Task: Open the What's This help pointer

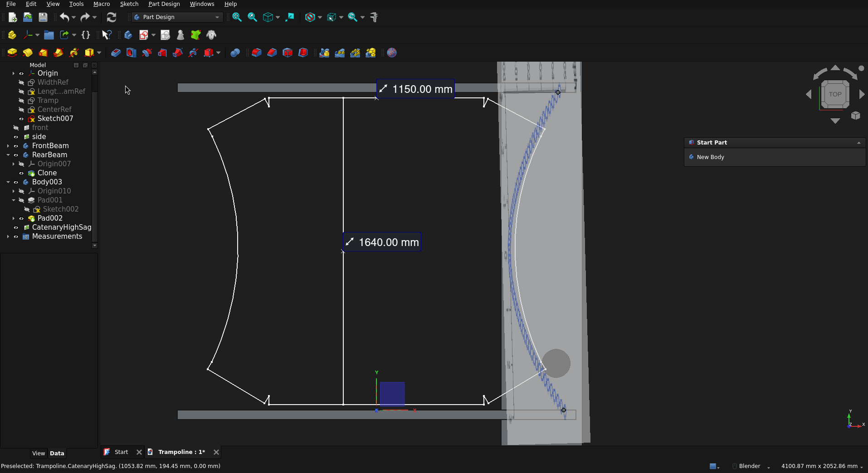Action: pyautogui.click(x=107, y=35)
